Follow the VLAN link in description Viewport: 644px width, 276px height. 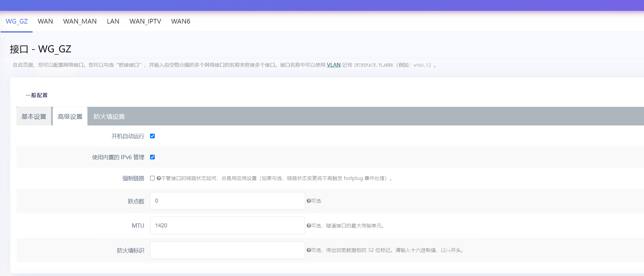(333, 65)
